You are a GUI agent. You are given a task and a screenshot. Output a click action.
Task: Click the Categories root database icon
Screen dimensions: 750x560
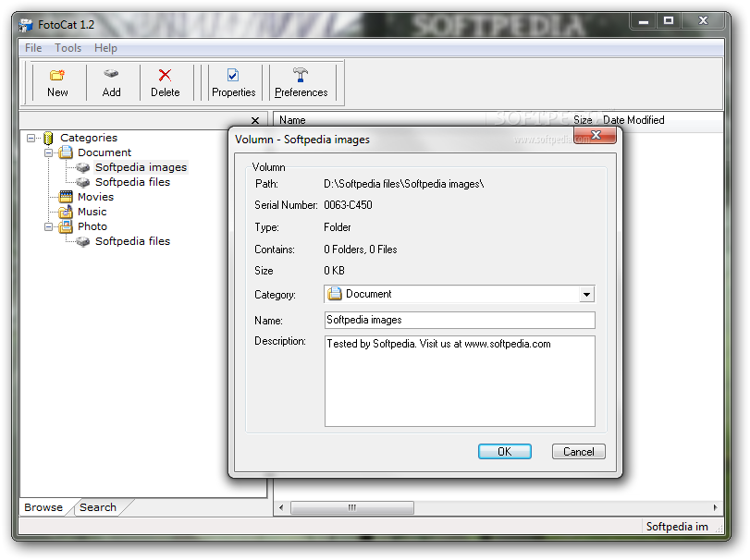point(48,138)
